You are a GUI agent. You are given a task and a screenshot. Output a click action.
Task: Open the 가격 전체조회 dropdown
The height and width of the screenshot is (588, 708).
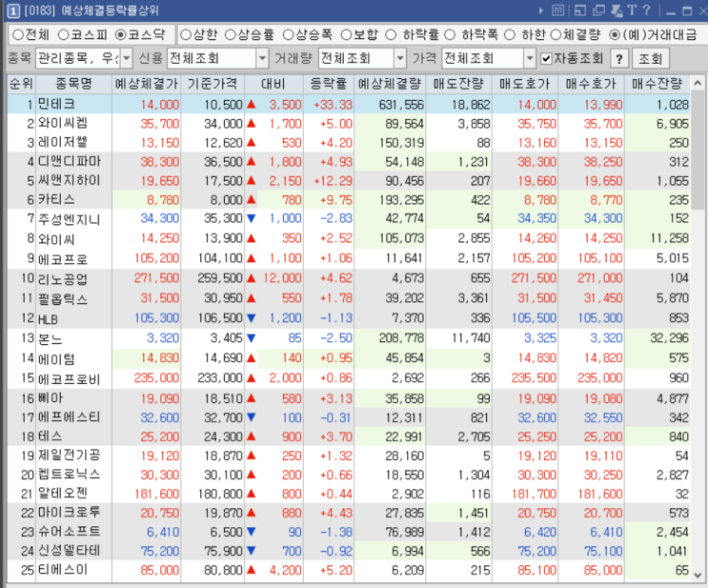point(529,58)
